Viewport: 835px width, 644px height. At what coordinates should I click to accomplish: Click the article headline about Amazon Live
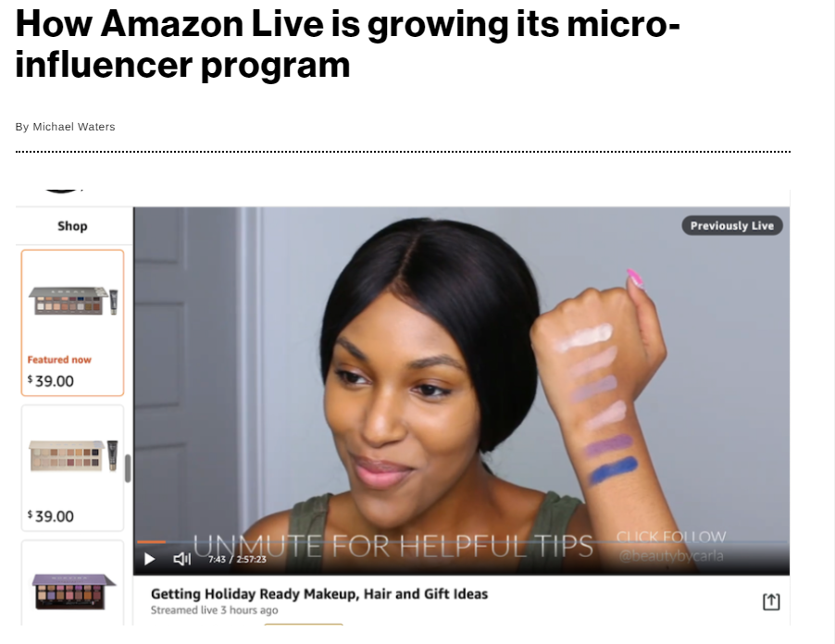click(x=348, y=44)
